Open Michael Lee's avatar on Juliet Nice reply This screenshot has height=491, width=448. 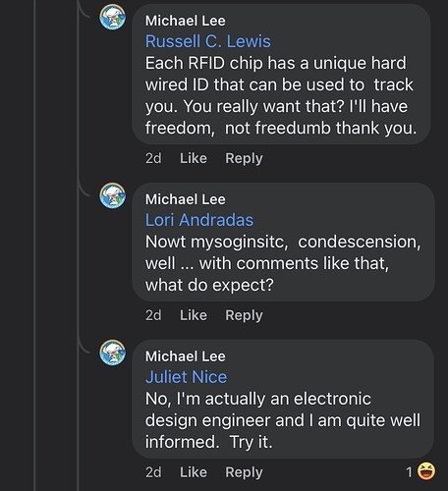(x=113, y=353)
